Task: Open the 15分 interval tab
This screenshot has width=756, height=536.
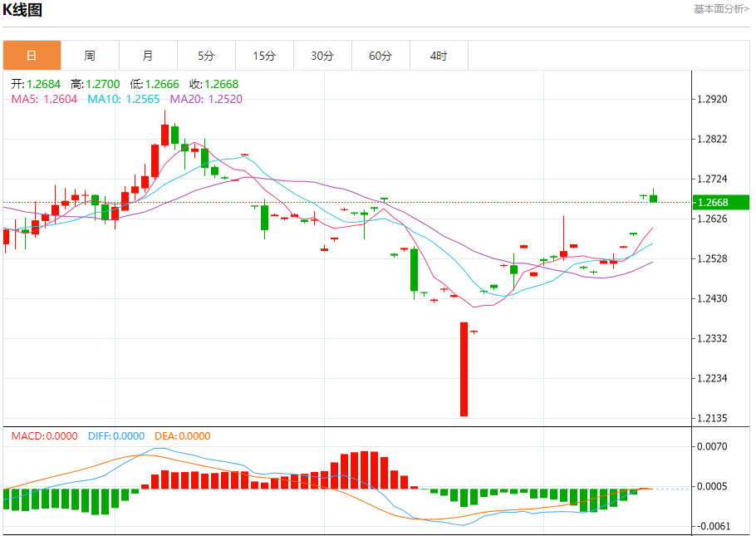Action: pyautogui.click(x=265, y=56)
